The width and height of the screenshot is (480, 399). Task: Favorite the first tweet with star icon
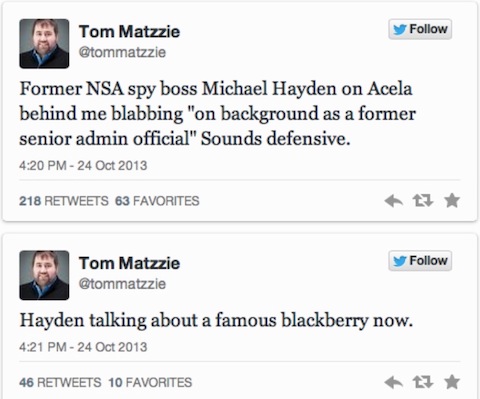(x=452, y=200)
